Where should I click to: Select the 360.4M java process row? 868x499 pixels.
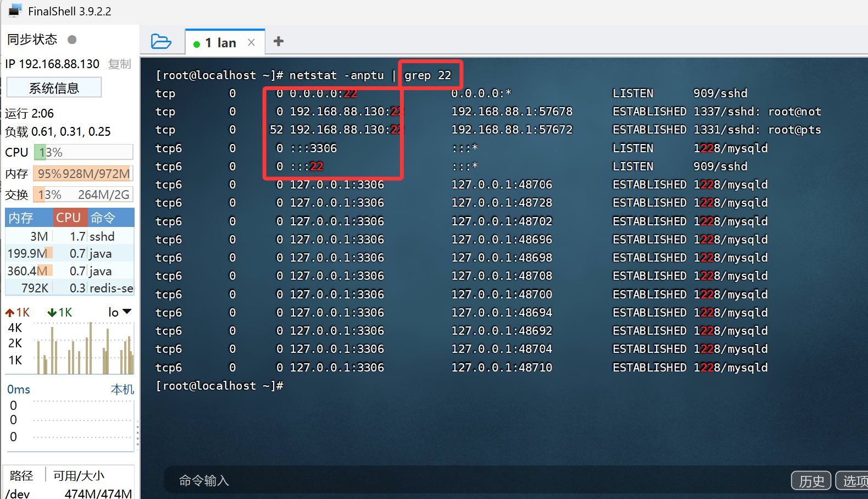point(70,271)
